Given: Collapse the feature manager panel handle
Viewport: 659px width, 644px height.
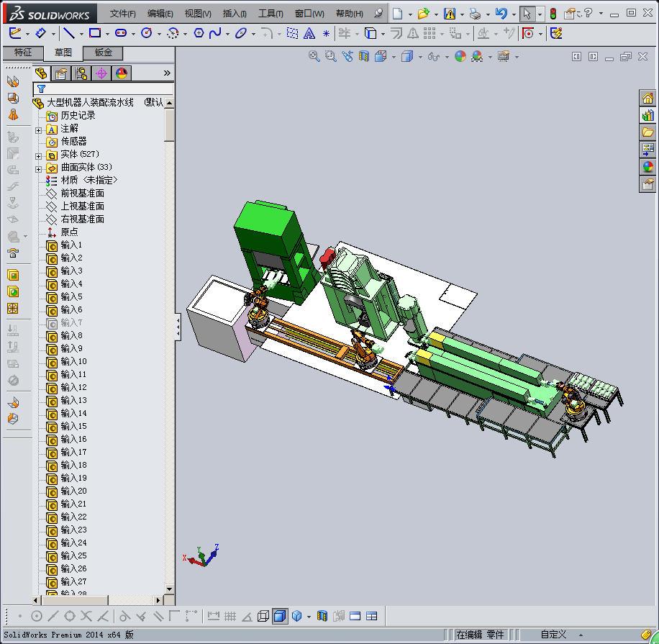Looking at the screenshot, I should (x=178, y=327).
